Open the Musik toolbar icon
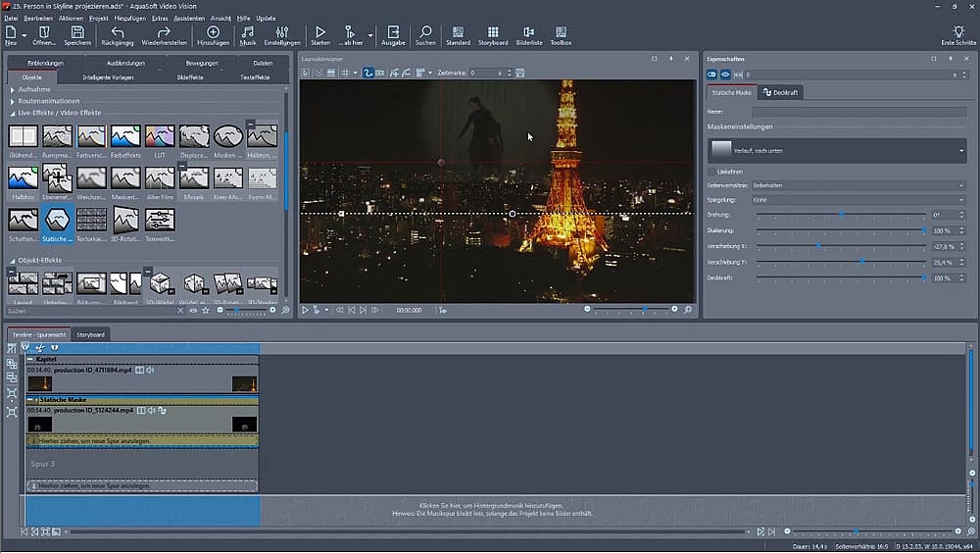Image resolution: width=980 pixels, height=553 pixels. click(248, 33)
